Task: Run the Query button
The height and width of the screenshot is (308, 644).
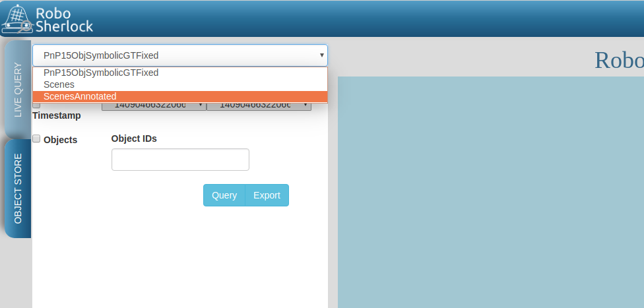Action: tap(224, 195)
